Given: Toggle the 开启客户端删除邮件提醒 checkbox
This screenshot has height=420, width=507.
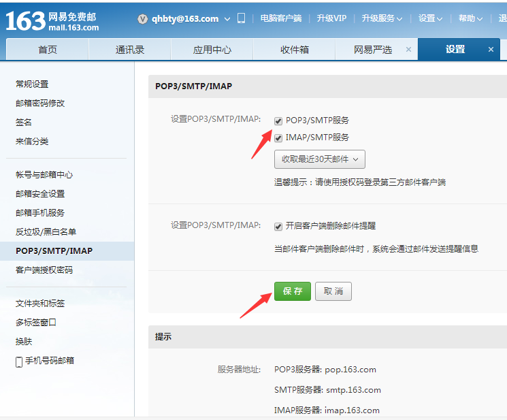Looking at the screenshot, I should pos(278,227).
